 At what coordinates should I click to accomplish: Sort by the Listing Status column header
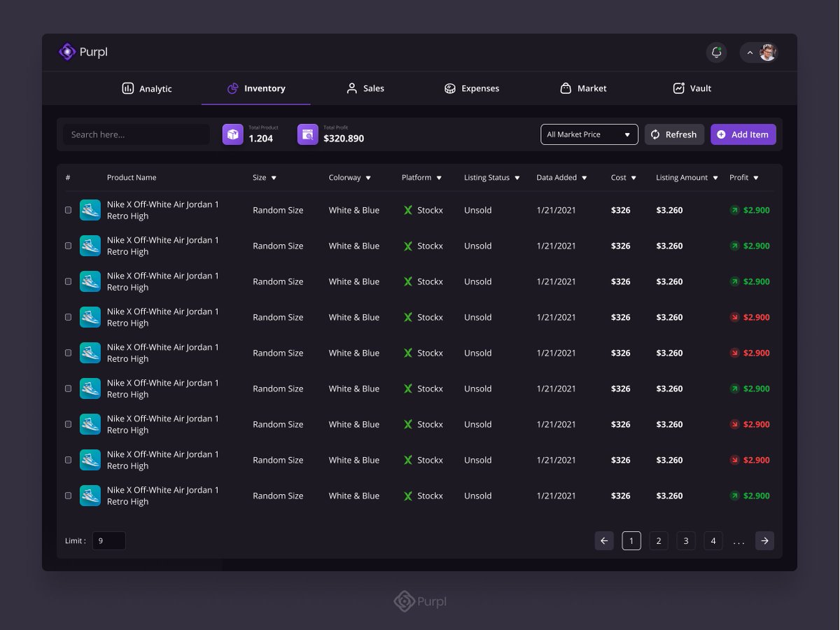(492, 178)
